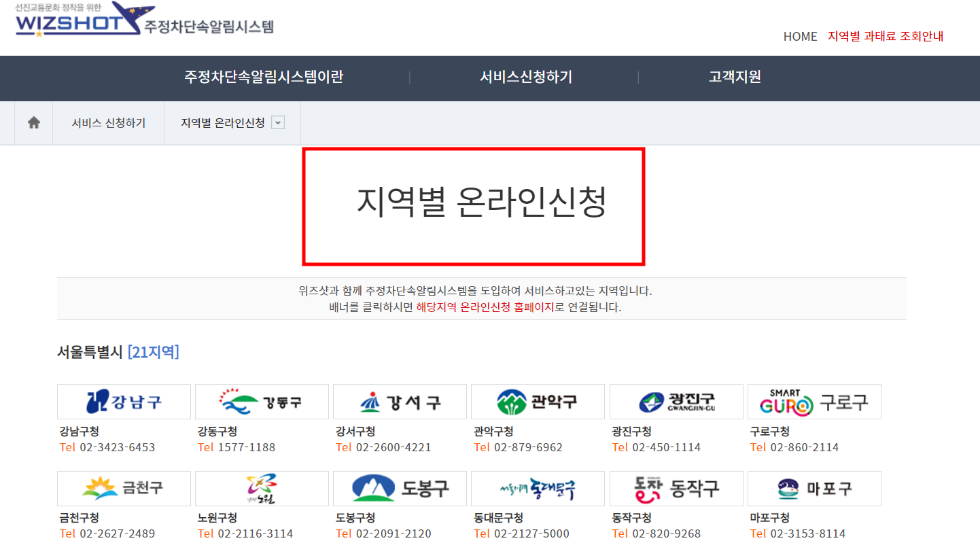This screenshot has height=543, width=980.
Task: Click the Gwangjin-gu (광진구) logo banner
Action: pyautogui.click(x=676, y=402)
